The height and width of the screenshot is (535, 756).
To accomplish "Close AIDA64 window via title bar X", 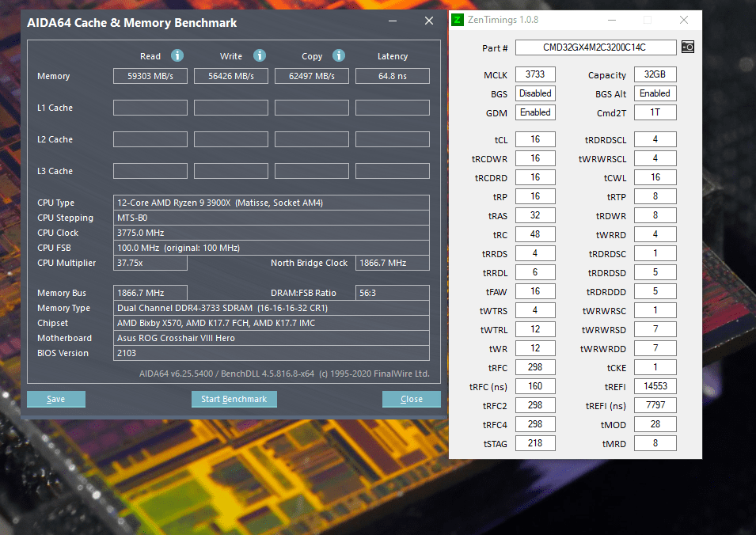I will click(428, 21).
